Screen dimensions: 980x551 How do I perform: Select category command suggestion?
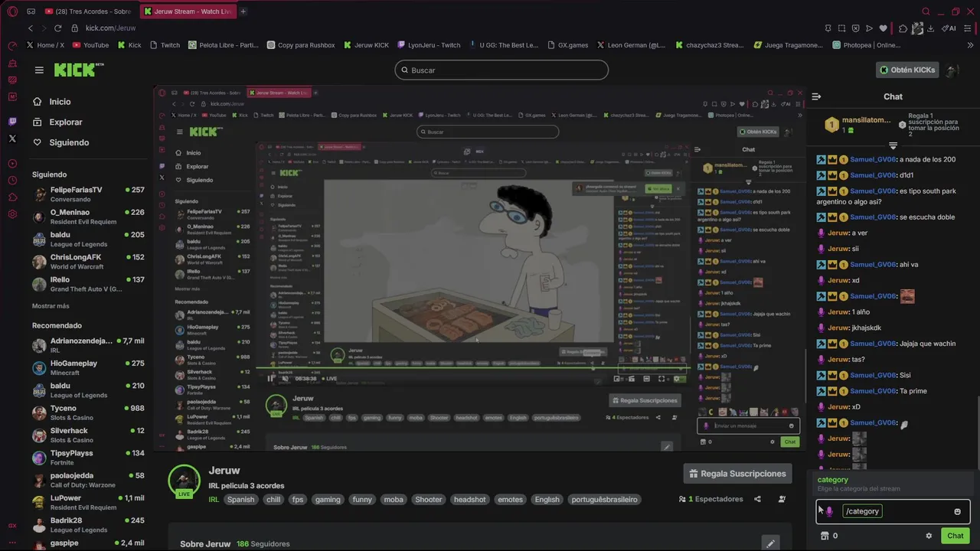[893, 484]
